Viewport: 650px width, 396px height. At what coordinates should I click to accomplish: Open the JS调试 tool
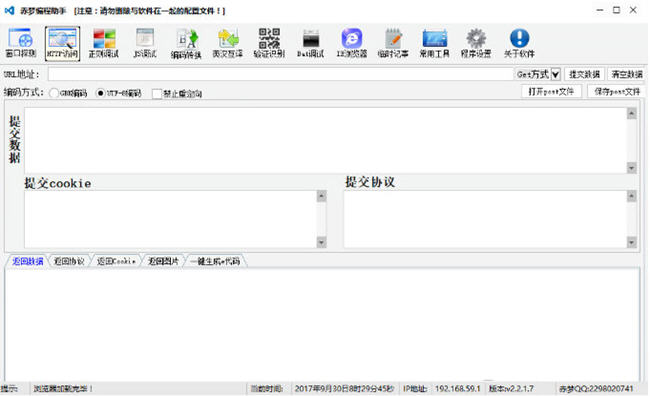point(145,43)
